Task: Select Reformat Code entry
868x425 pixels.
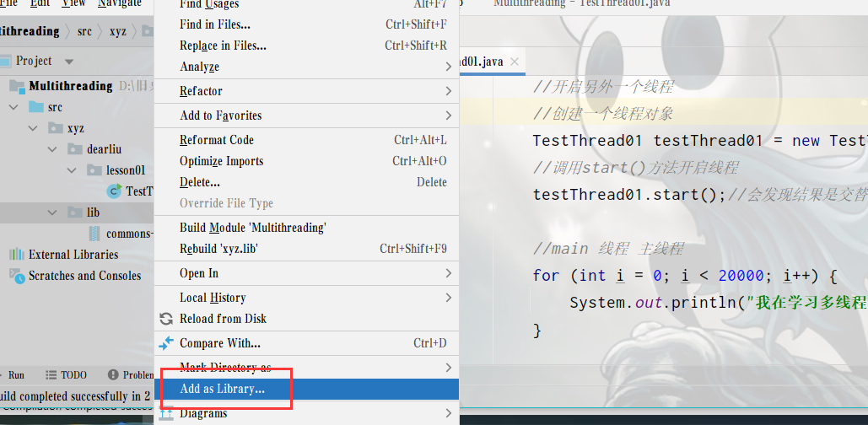Action: [x=306, y=140]
